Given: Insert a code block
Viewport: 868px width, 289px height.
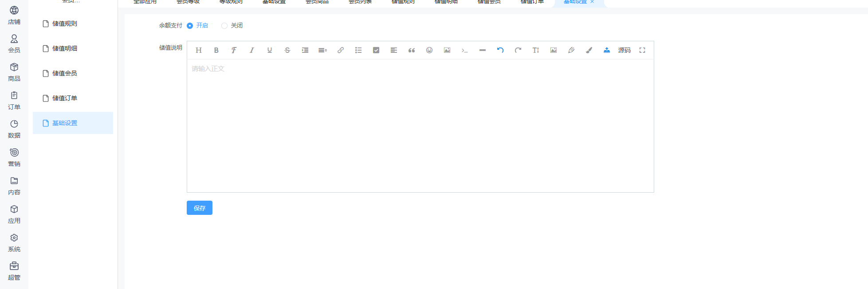Looking at the screenshot, I should coord(465,50).
